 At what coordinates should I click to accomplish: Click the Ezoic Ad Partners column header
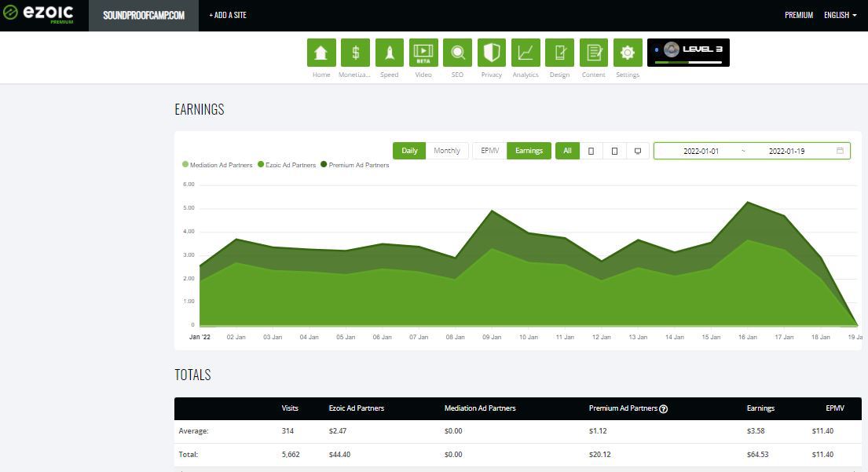[356, 408]
